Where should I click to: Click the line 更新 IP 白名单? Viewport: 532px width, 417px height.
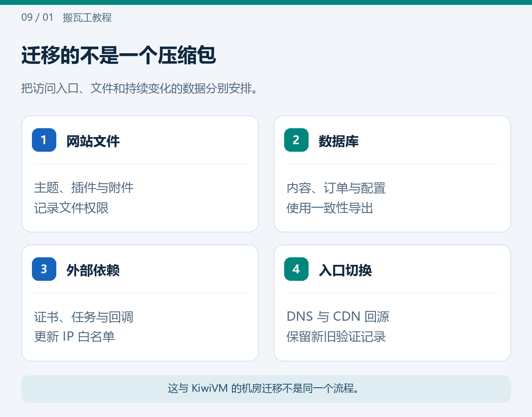coord(74,337)
